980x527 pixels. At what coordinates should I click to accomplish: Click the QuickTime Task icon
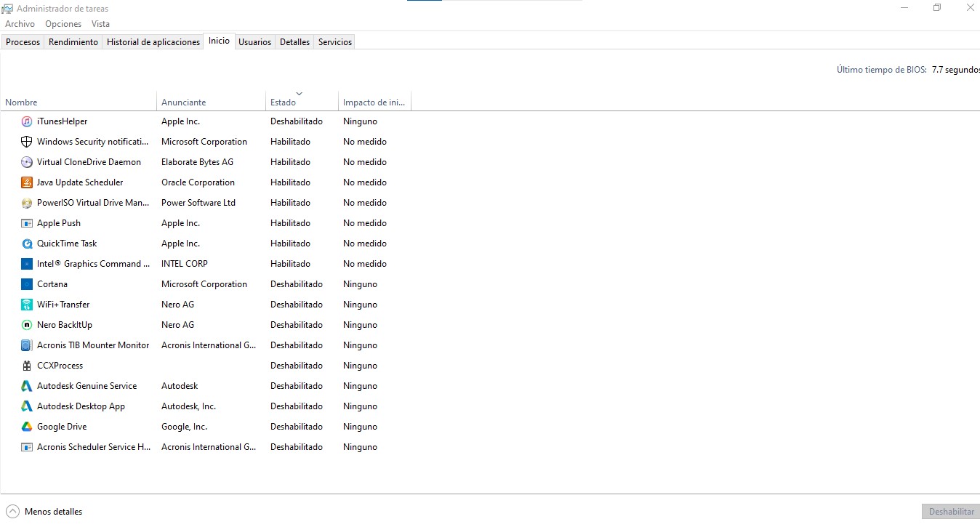coord(27,244)
